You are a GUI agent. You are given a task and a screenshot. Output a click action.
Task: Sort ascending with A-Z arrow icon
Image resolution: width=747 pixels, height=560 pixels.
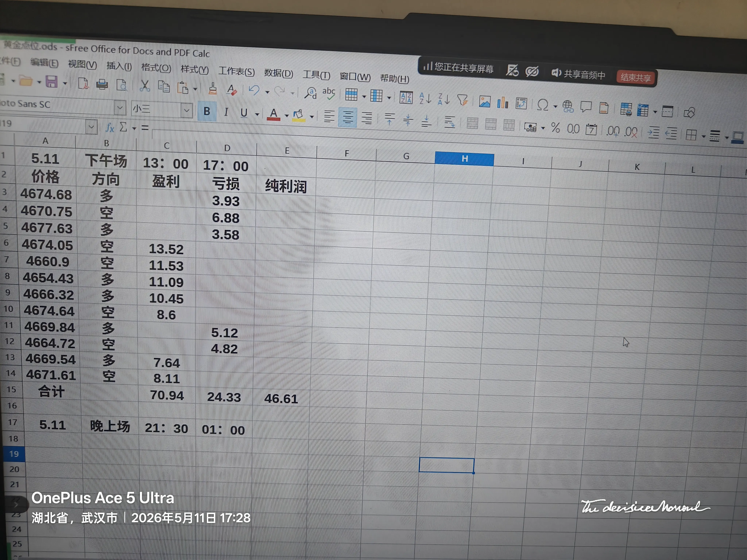425,98
